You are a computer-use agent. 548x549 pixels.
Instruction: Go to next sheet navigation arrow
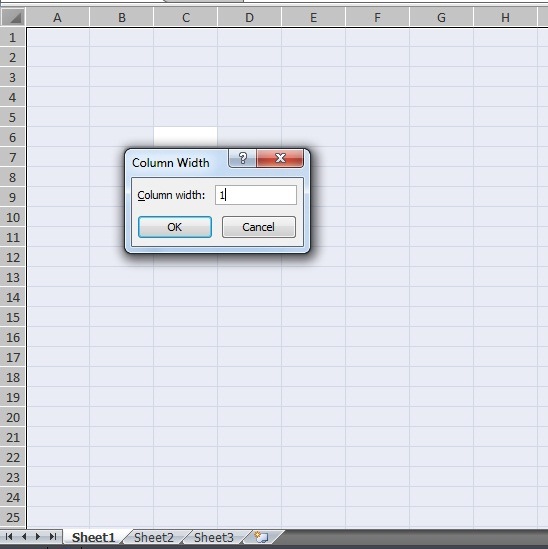[38, 536]
